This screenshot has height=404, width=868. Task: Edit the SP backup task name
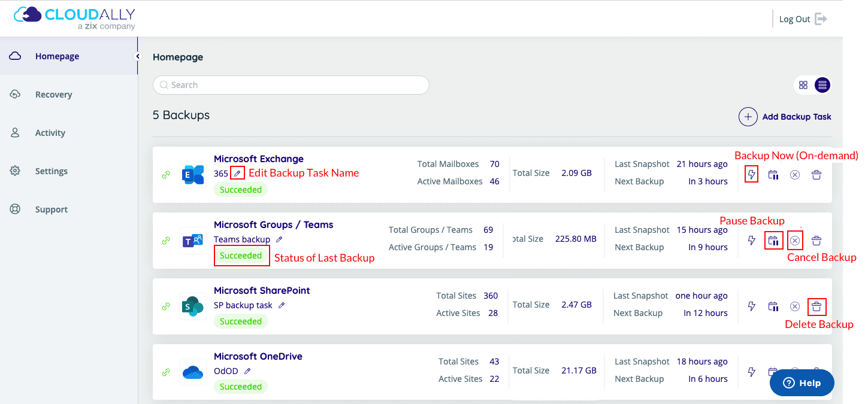tap(282, 305)
